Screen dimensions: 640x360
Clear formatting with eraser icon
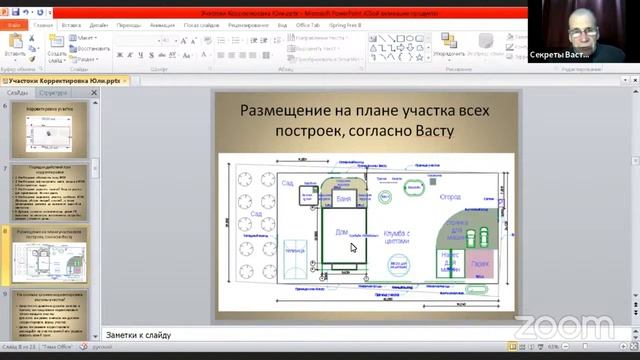click(x=208, y=40)
